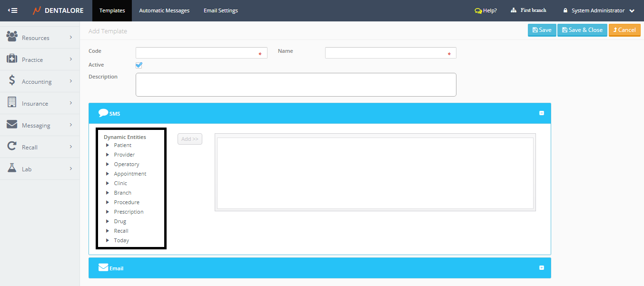Click the Dentalore logo icon

37,10
